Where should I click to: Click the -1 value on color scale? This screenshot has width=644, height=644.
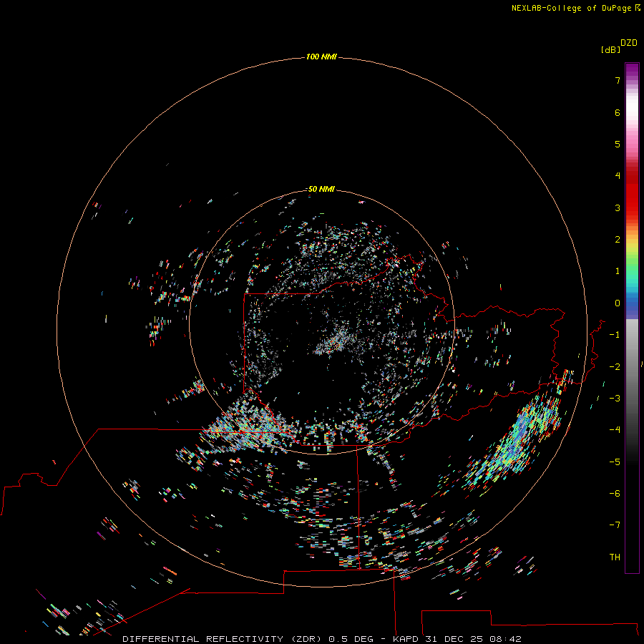[x=615, y=335]
